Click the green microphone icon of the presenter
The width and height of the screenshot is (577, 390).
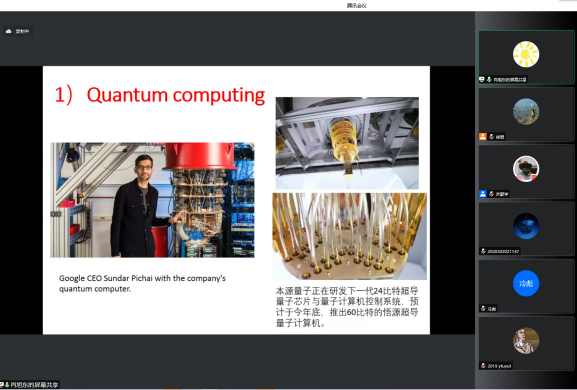pyautogui.click(x=489, y=79)
